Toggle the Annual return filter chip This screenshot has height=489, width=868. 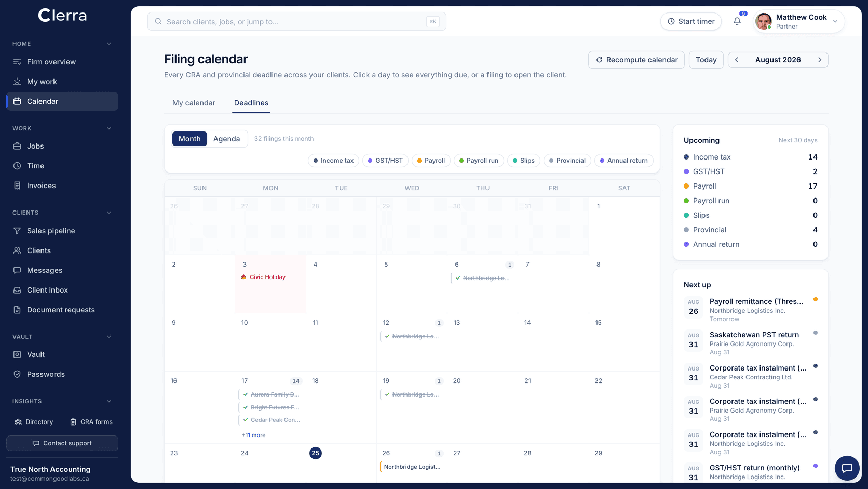[x=624, y=161]
